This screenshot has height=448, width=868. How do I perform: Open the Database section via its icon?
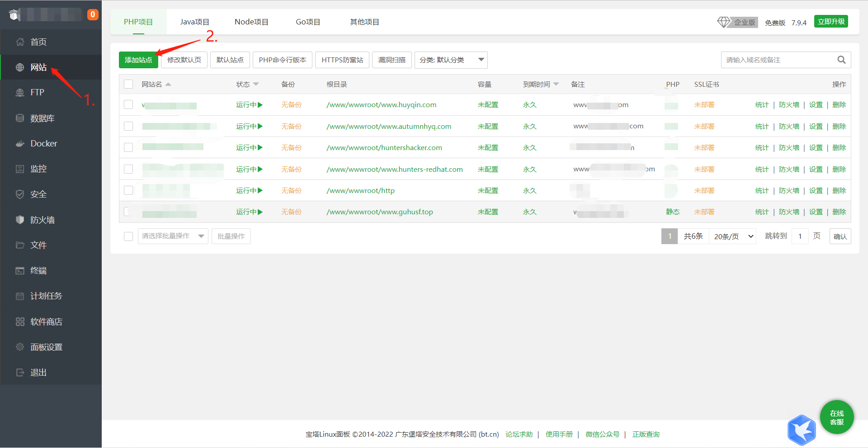point(20,118)
